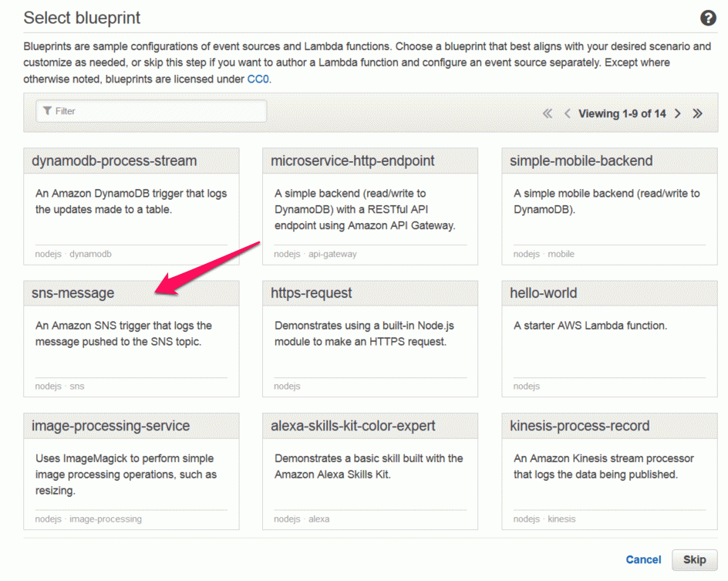Select the microservice-http-endpoint blueprint
728x581 pixels.
coord(370,207)
